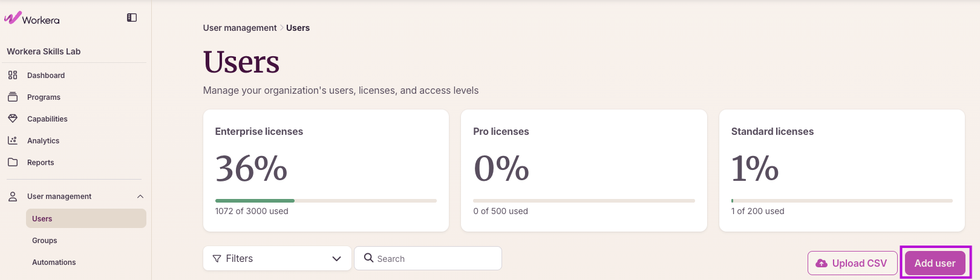
Task: Click the User management person icon
Action: (x=13, y=196)
